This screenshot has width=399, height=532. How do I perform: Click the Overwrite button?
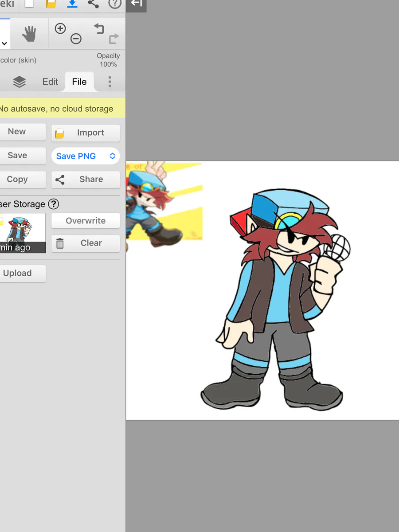click(x=86, y=221)
